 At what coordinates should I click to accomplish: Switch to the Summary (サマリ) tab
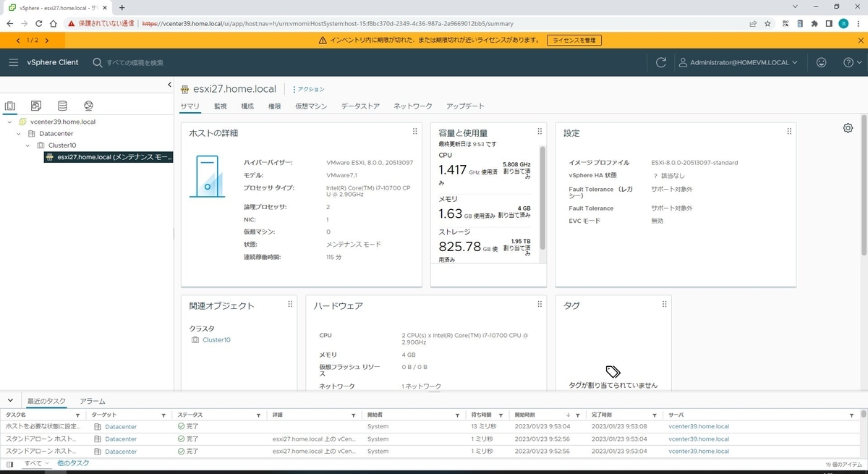tap(190, 106)
